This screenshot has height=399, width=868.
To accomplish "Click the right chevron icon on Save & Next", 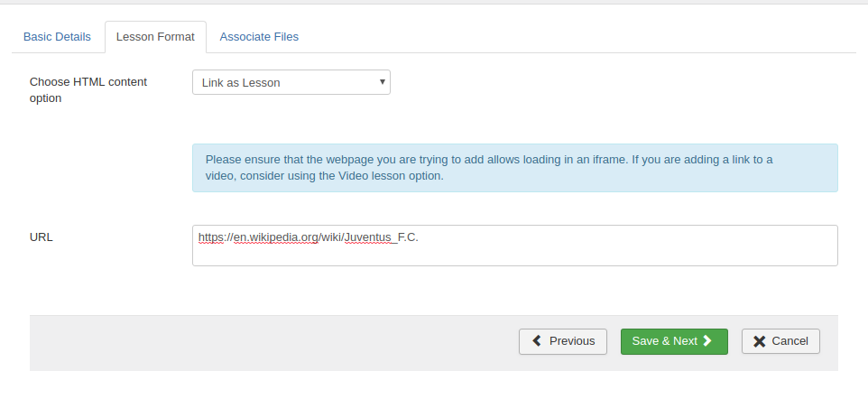I will click(708, 341).
